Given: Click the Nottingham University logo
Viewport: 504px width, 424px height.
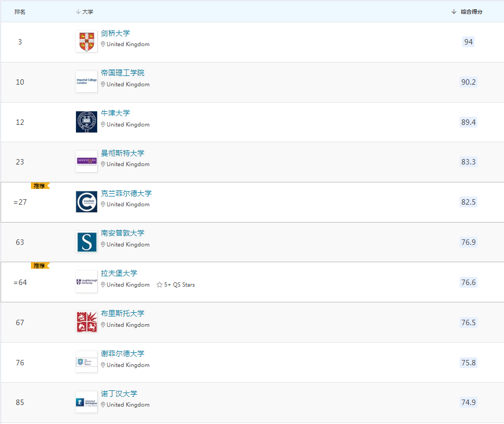Looking at the screenshot, I should coord(86,402).
